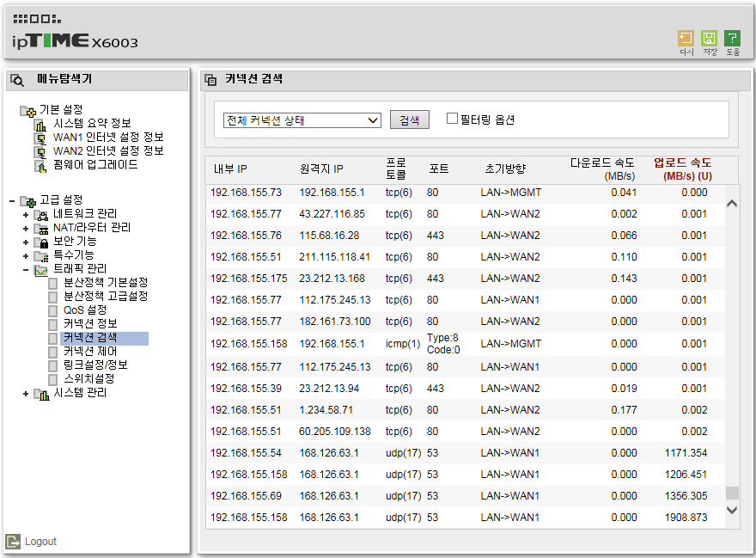This screenshot has height=558, width=756.
Task: Click the 시스템 요약 정보 chart icon
Action: point(40,124)
